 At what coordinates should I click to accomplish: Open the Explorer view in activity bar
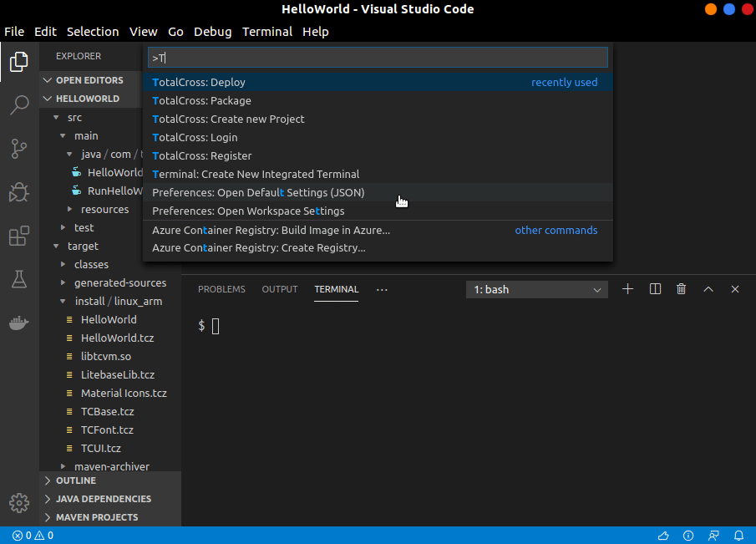(x=19, y=62)
